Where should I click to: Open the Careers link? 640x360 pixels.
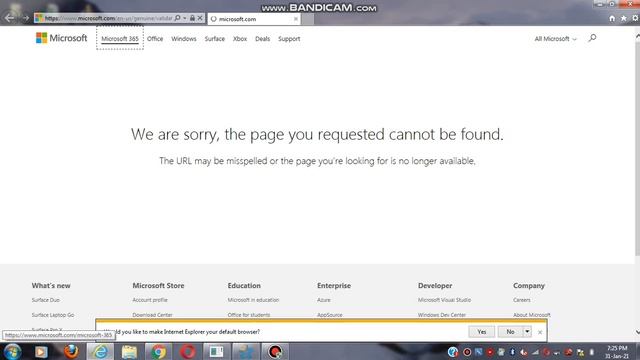tap(522, 300)
